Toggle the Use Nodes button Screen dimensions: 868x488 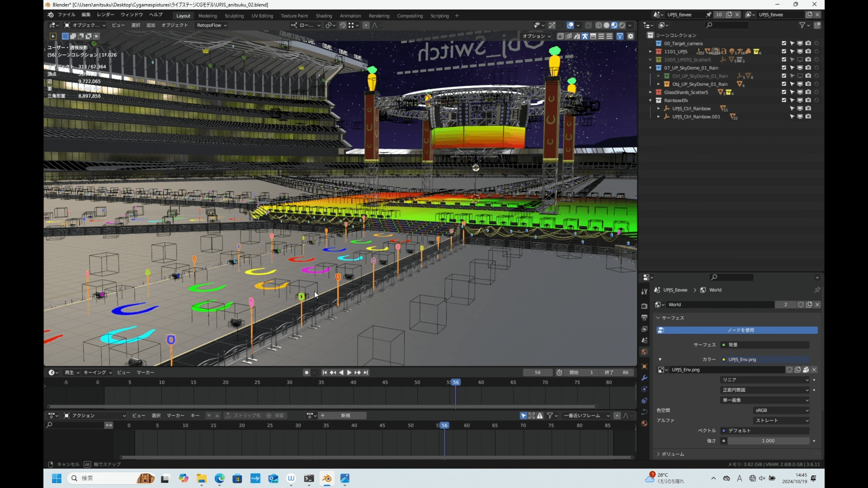[737, 330]
